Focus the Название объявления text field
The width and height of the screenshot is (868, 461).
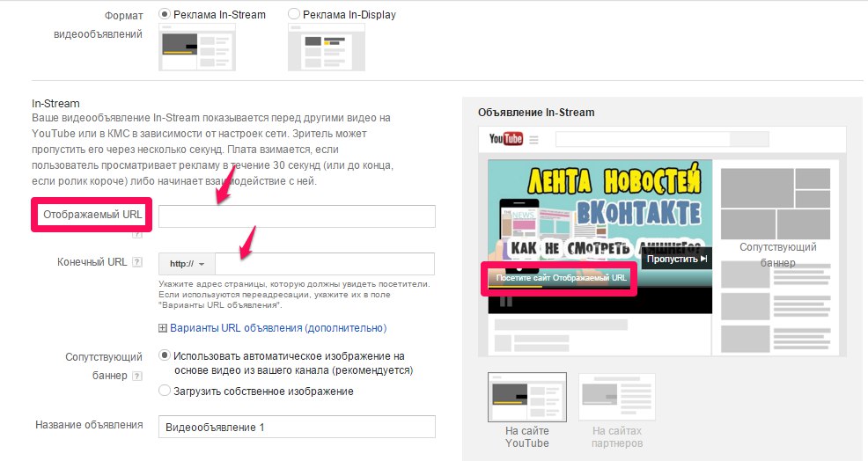point(297,428)
